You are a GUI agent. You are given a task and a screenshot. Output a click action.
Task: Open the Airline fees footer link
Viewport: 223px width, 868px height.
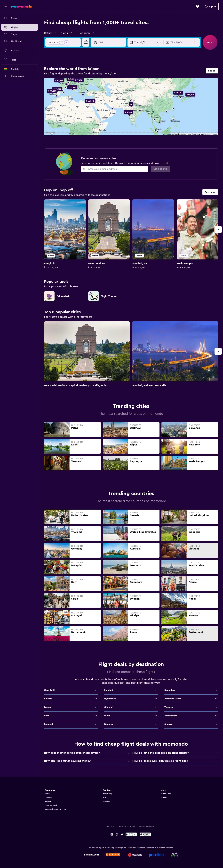166,794
